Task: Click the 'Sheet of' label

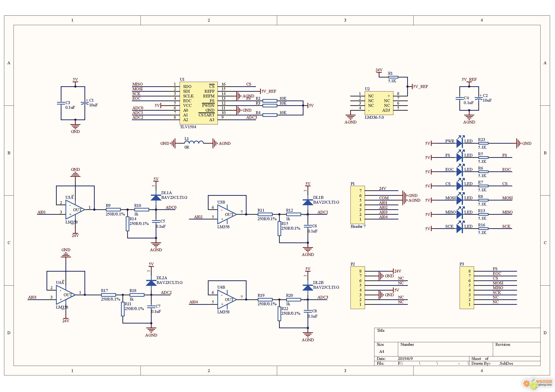Action: point(480,359)
